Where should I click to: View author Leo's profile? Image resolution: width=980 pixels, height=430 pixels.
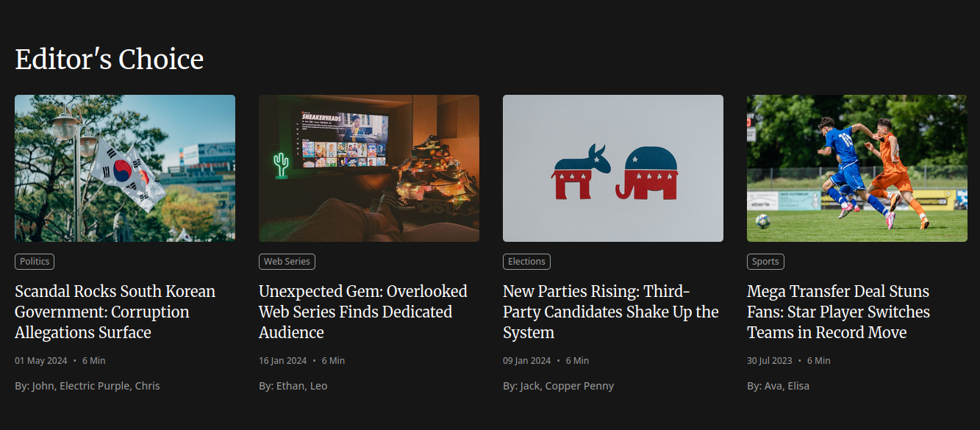click(x=318, y=386)
